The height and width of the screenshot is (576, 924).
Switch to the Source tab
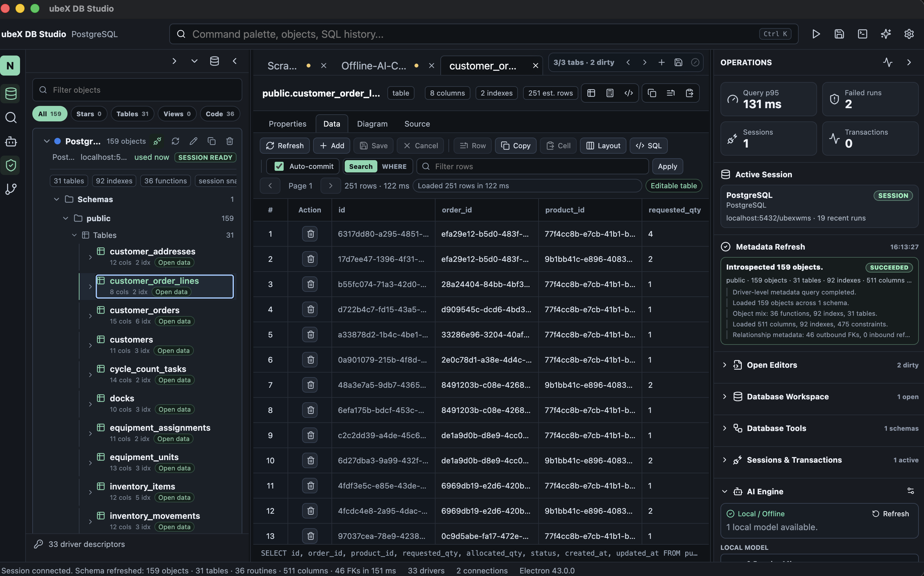(x=417, y=124)
